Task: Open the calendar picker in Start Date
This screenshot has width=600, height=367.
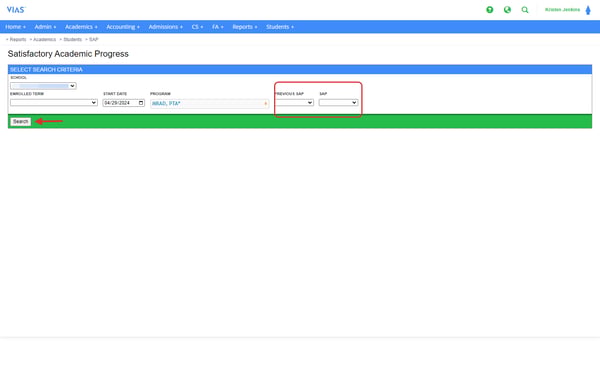Action: [141, 103]
